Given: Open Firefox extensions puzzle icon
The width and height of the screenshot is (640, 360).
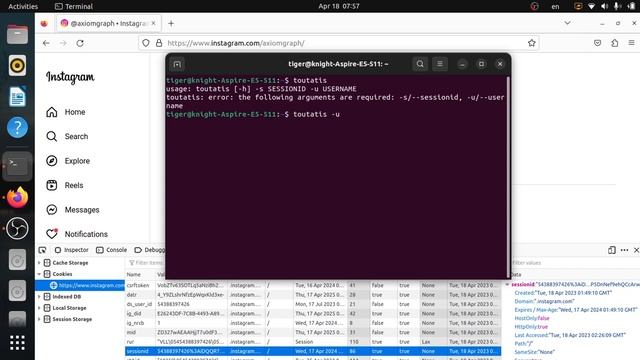Looking at the screenshot, I should [615, 43].
